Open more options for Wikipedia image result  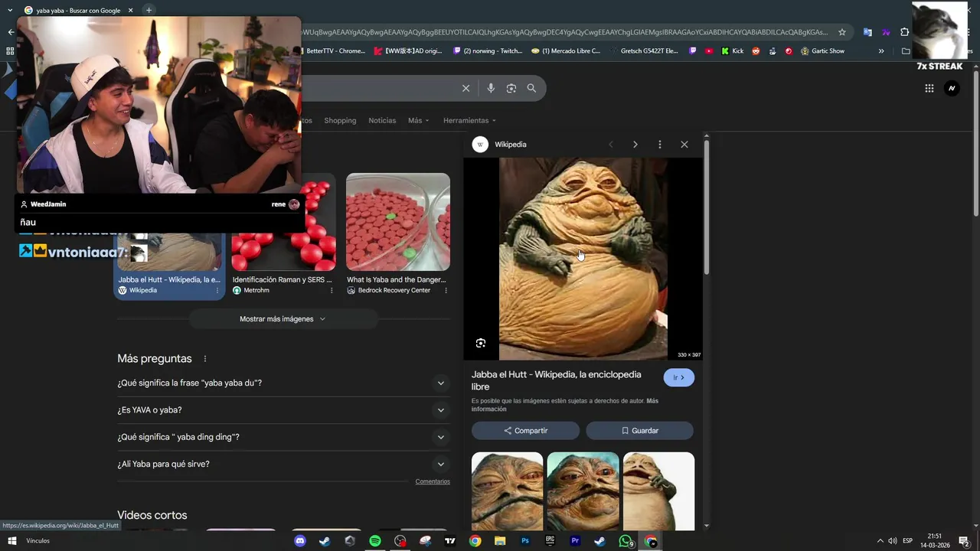click(x=217, y=291)
